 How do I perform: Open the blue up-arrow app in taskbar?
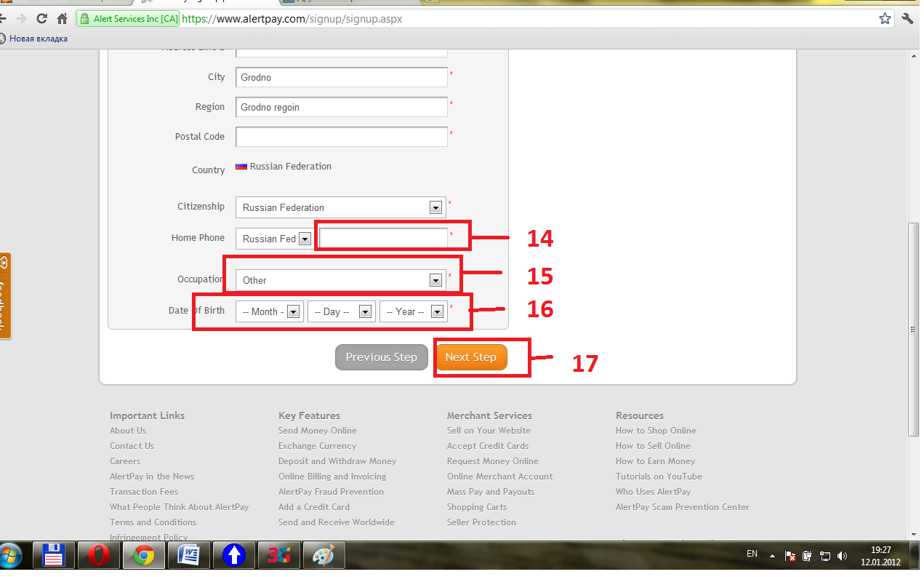click(233, 557)
